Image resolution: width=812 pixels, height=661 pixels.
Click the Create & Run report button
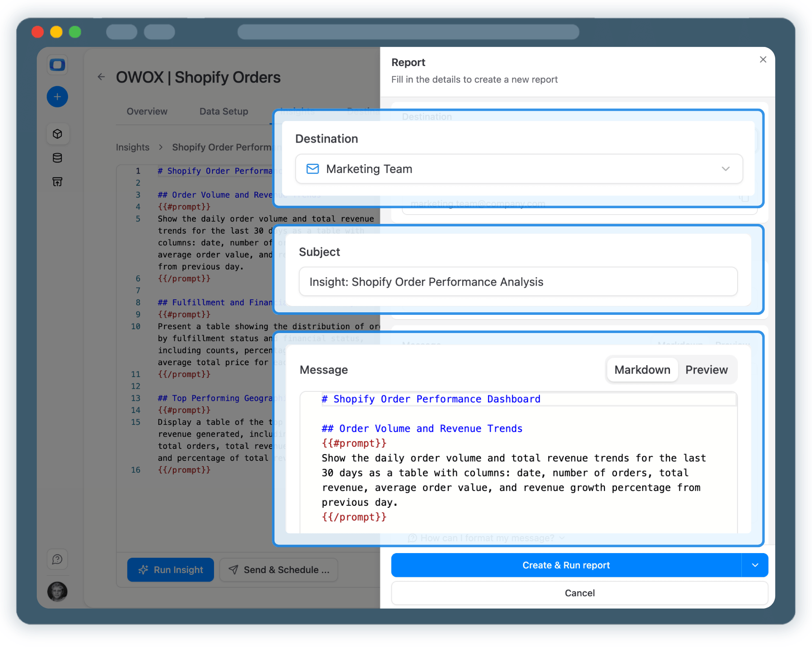pyautogui.click(x=566, y=565)
